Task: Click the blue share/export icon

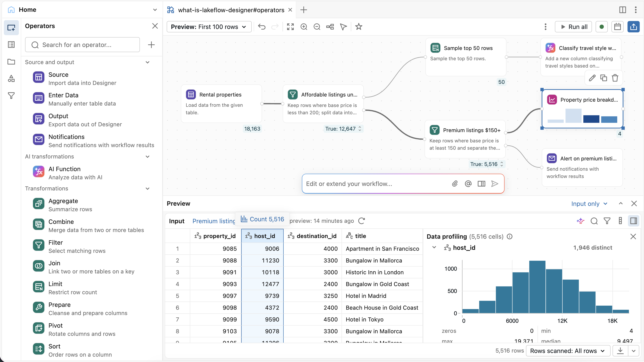Action: (x=634, y=27)
